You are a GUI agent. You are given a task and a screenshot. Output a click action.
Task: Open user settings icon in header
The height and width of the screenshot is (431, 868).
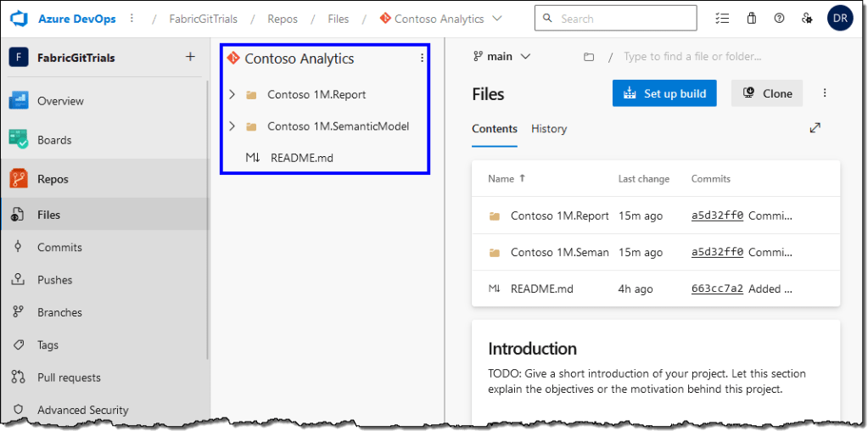pos(807,19)
